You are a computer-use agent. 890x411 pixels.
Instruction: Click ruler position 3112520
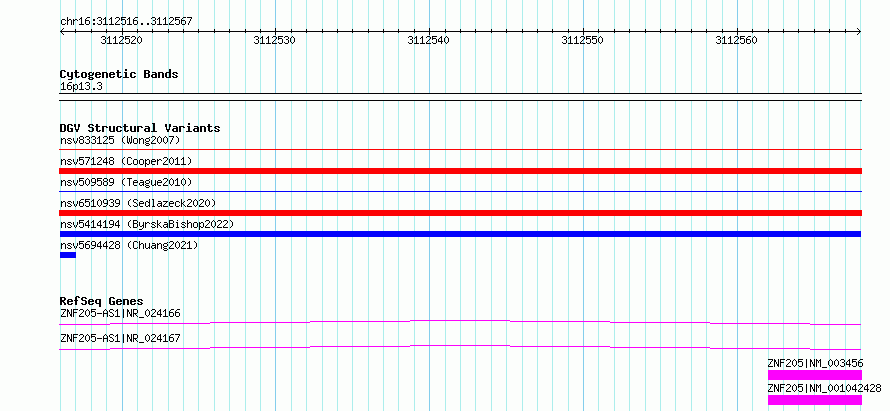click(x=121, y=40)
